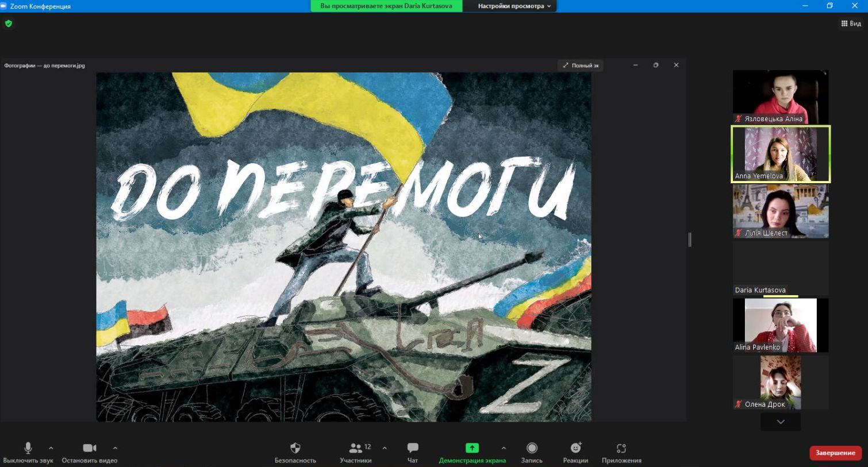Expand participants options arrow
This screenshot has width=868, height=467.
385,448
